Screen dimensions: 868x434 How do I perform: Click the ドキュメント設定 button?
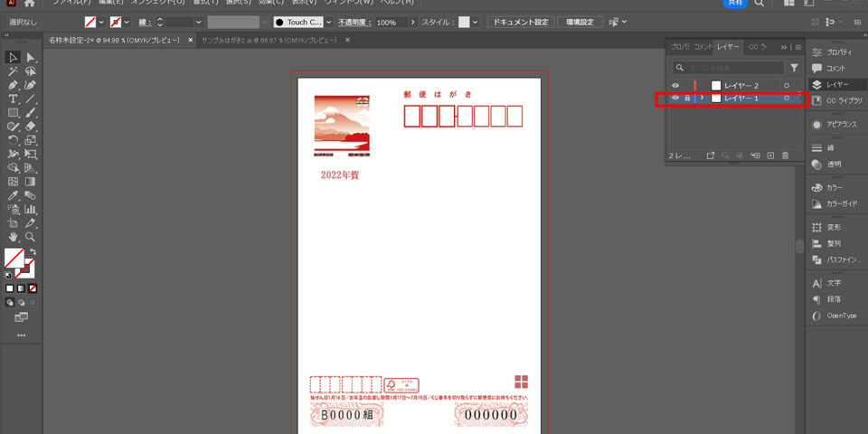pos(521,21)
